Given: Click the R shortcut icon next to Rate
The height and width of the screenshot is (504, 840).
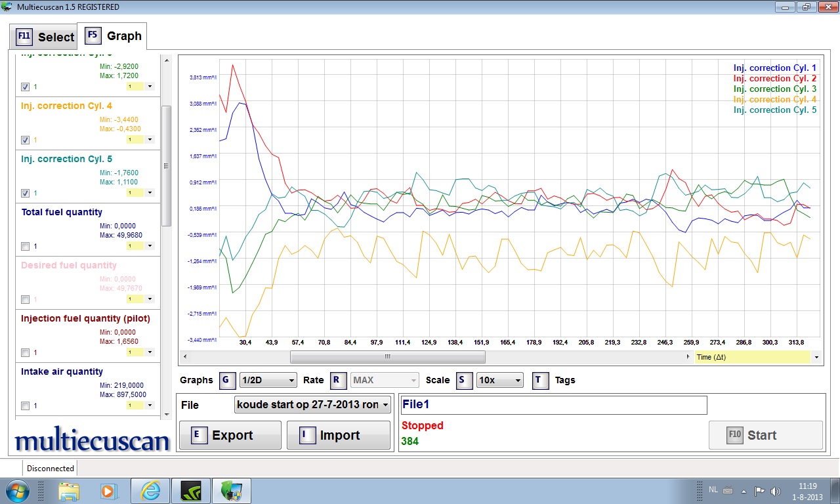Looking at the screenshot, I should [337, 380].
